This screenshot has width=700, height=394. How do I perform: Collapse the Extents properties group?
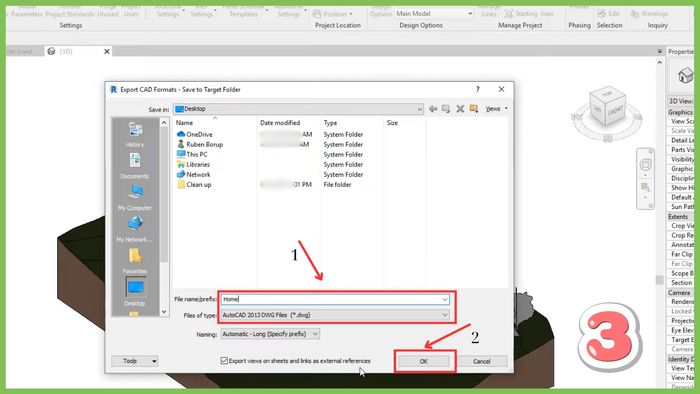coord(681,216)
